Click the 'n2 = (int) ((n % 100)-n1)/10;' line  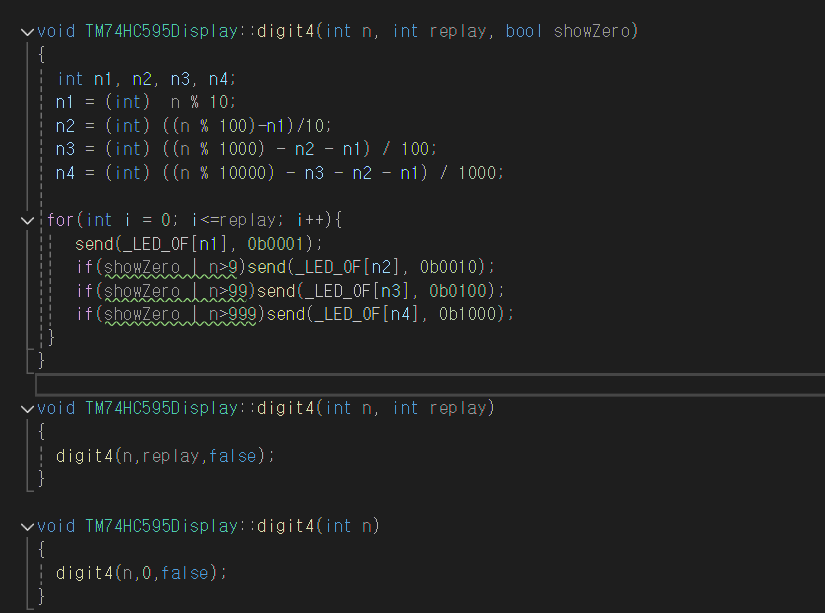click(x=193, y=126)
